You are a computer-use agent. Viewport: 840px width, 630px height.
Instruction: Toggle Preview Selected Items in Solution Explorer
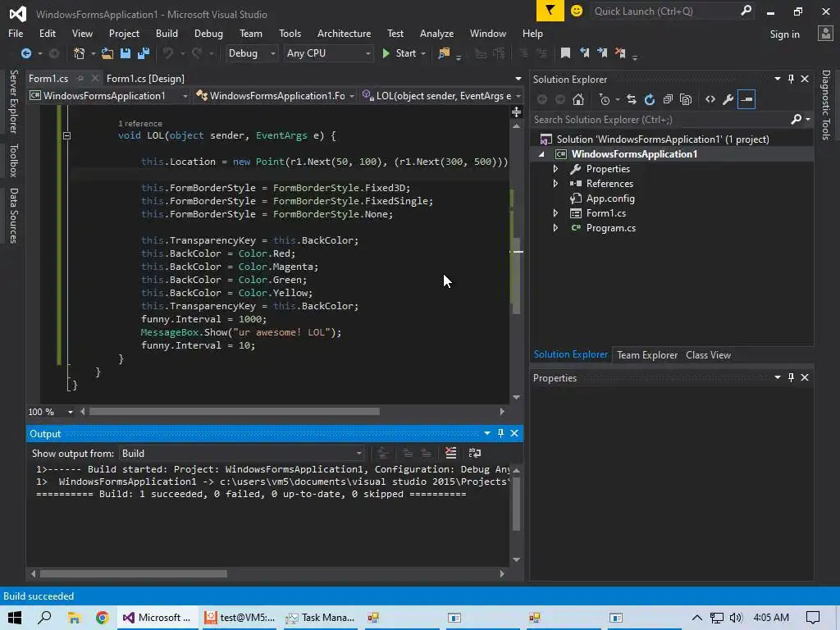(x=746, y=99)
